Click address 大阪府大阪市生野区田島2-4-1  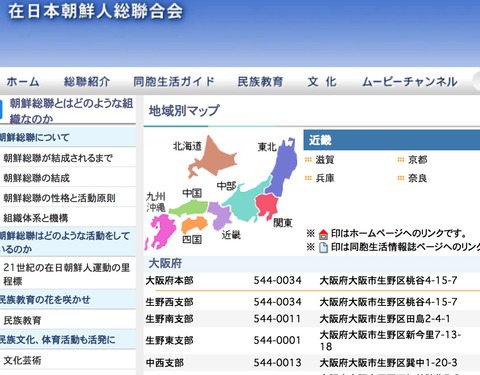coord(385,319)
